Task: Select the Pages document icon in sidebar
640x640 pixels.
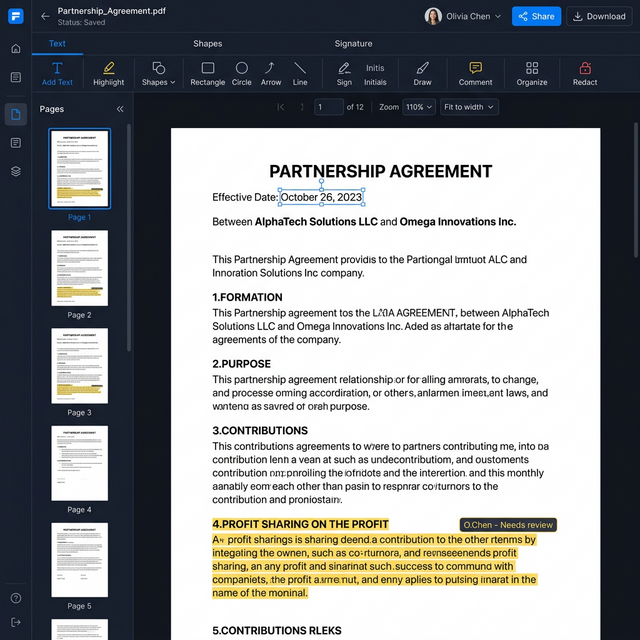Action: point(16,114)
